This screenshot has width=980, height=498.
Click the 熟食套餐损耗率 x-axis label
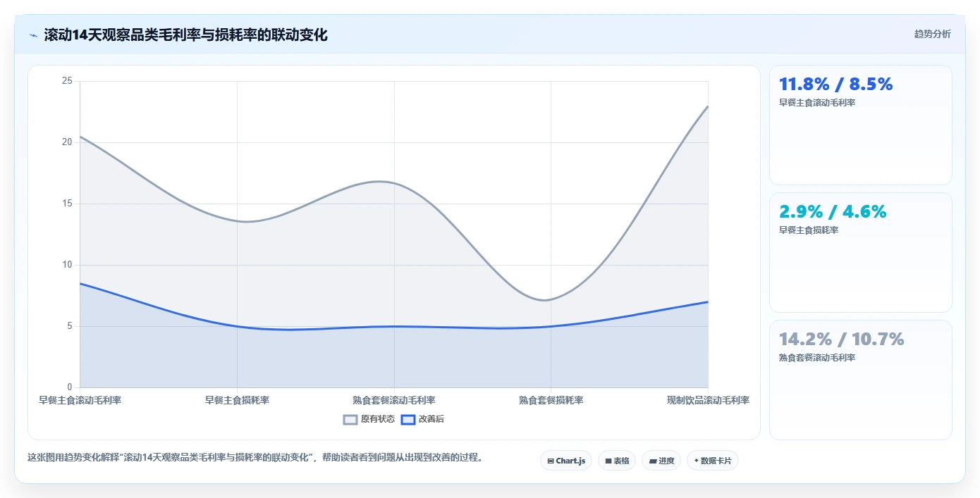(x=551, y=400)
